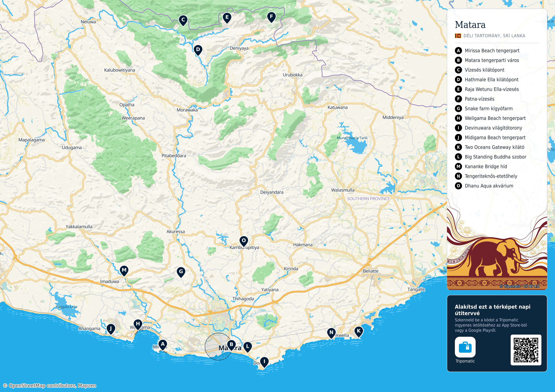Viewport: 555px width, 392px height.
Task: Click map pin A near Mirissa
Action: point(163,345)
